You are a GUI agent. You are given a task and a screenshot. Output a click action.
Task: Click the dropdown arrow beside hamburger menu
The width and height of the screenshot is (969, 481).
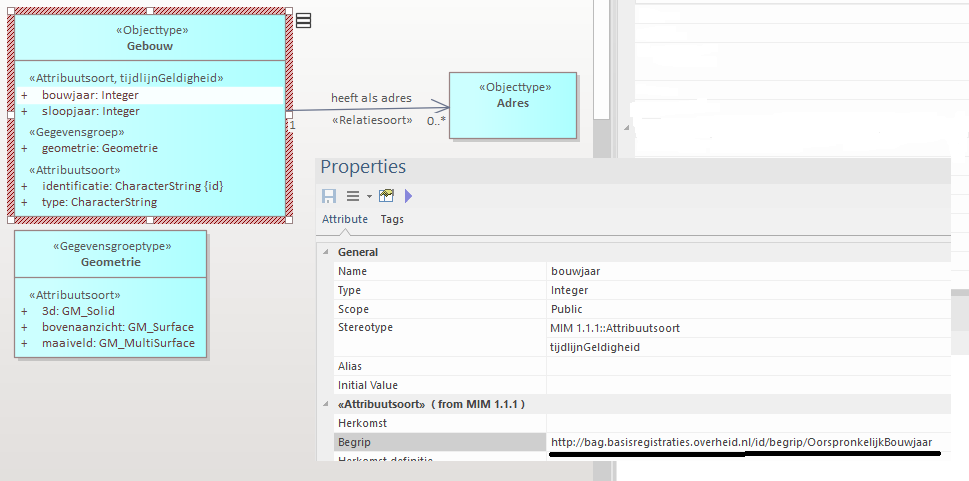368,196
